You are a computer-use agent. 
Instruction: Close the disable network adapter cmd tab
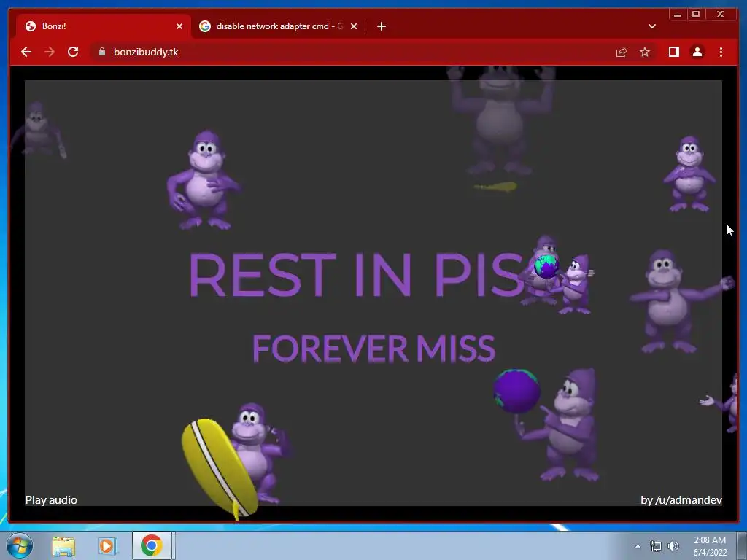coord(354,26)
